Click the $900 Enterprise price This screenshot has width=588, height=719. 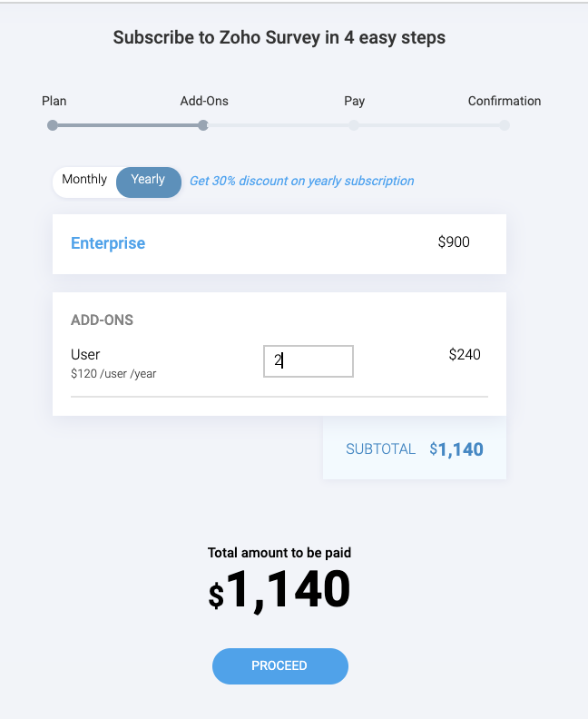(454, 242)
